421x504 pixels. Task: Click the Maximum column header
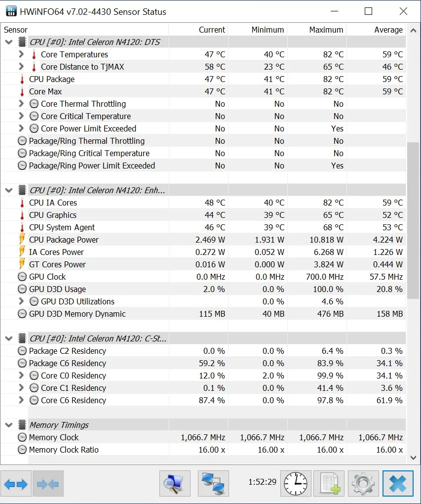point(326,30)
